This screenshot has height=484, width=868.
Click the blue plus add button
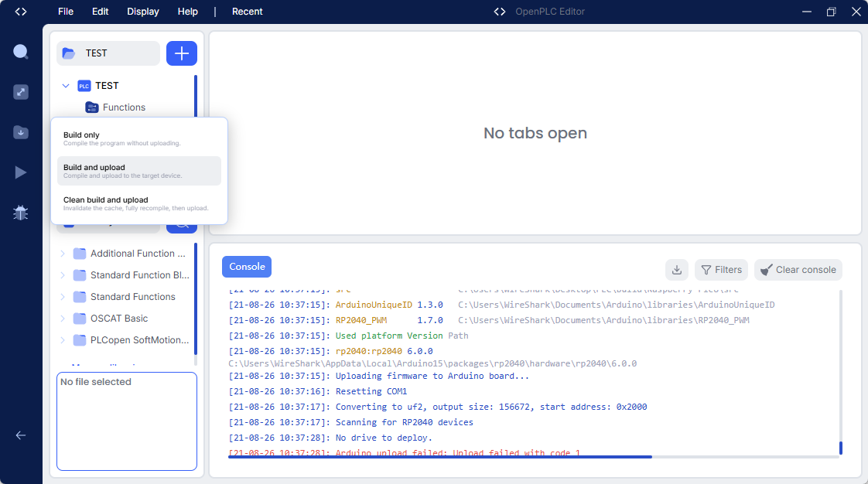182,53
